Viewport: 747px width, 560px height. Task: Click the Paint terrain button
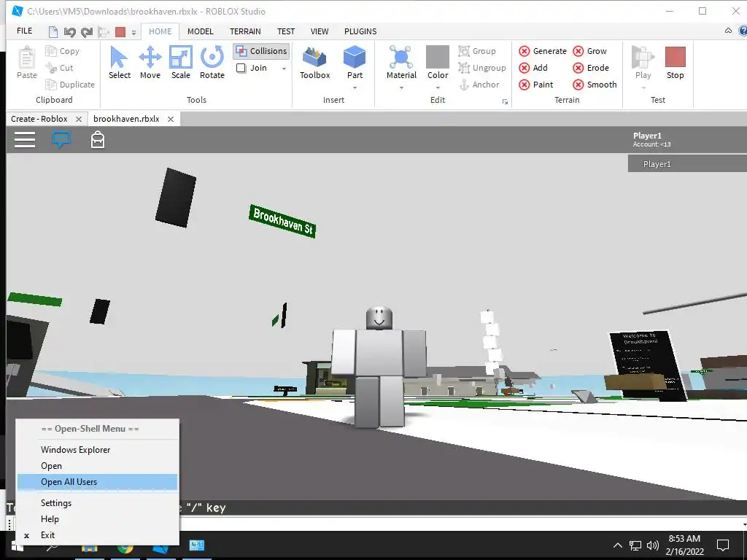536,85
